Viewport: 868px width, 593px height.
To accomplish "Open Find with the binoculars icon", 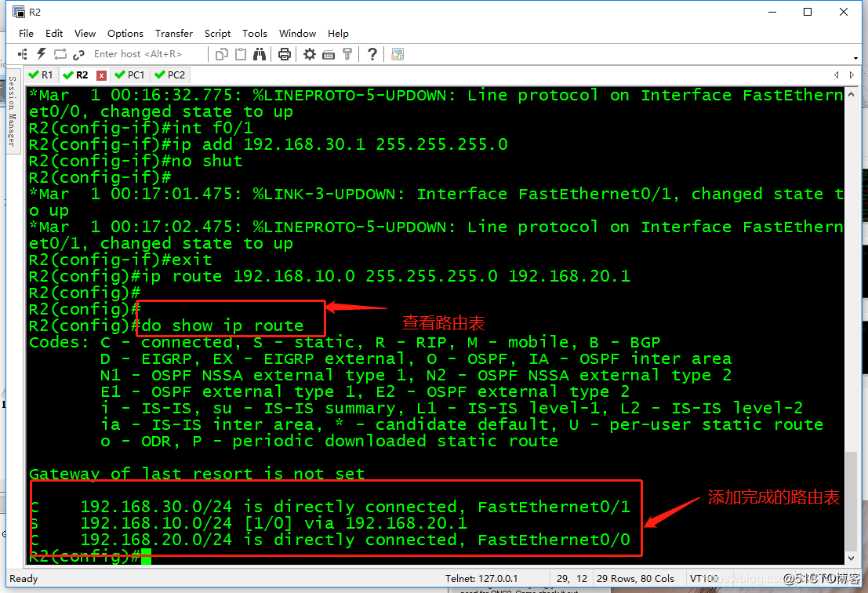I will (x=259, y=53).
